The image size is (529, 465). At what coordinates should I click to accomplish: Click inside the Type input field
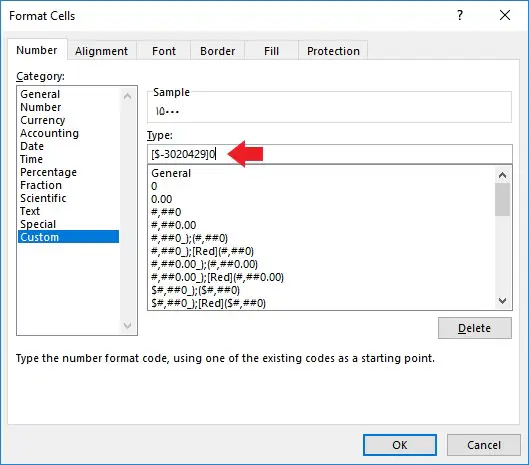[x=330, y=154]
